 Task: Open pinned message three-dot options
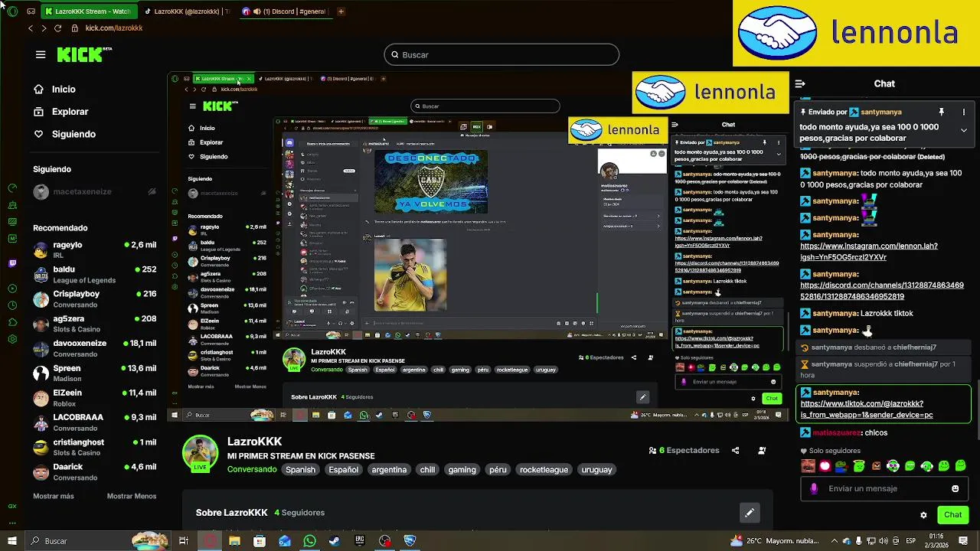pos(964,112)
